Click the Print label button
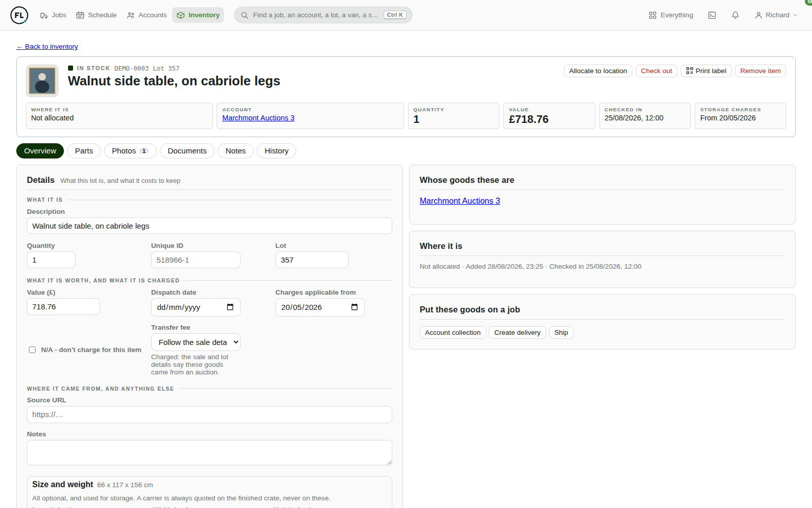The image size is (812, 508). (x=706, y=71)
